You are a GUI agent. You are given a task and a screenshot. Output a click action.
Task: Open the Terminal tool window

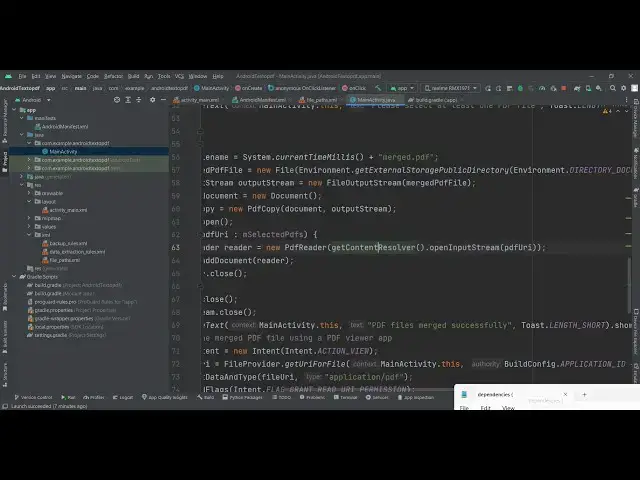point(345,397)
